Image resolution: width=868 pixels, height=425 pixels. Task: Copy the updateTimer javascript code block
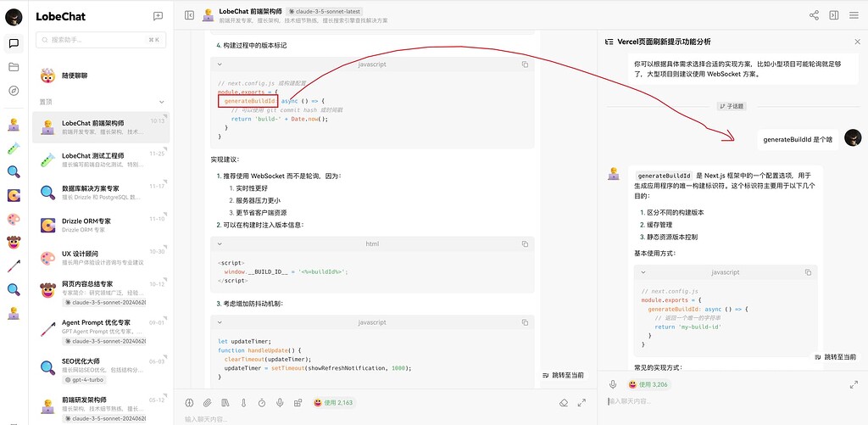pyautogui.click(x=525, y=322)
